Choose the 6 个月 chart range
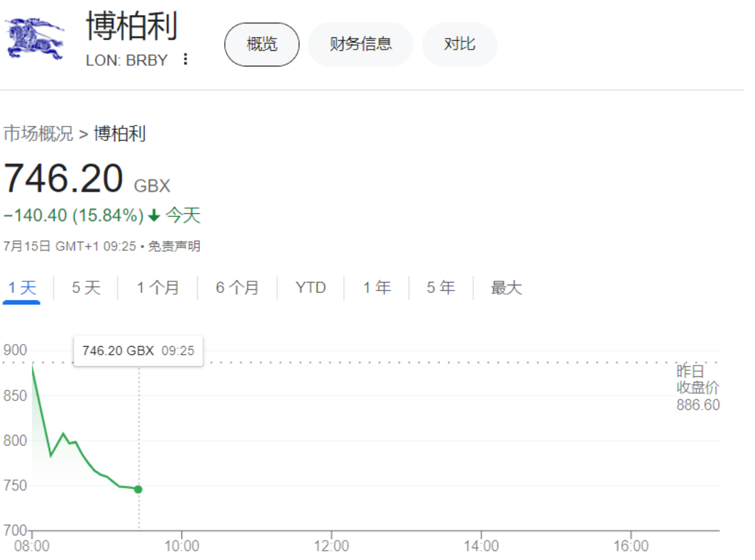Viewport: 755px width, 560px height. (237, 288)
